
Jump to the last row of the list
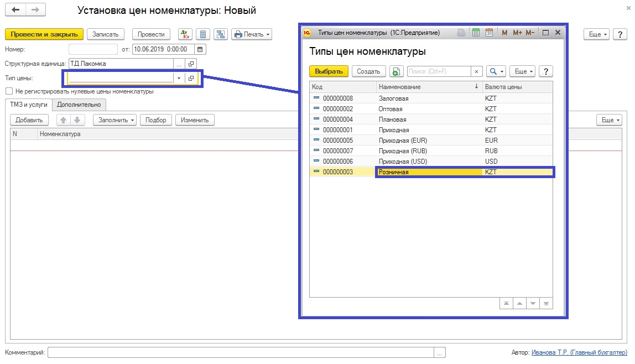point(546,303)
